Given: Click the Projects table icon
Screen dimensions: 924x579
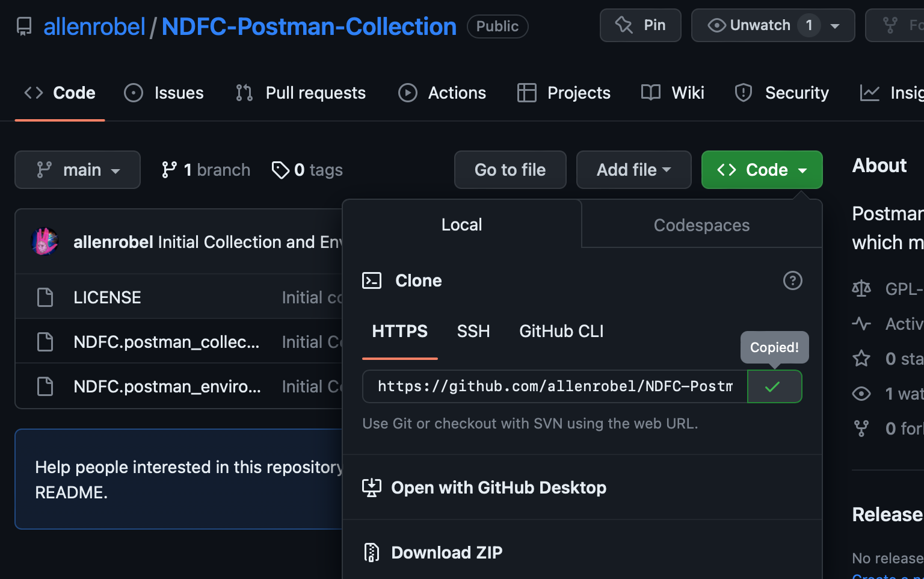Looking at the screenshot, I should tap(527, 93).
